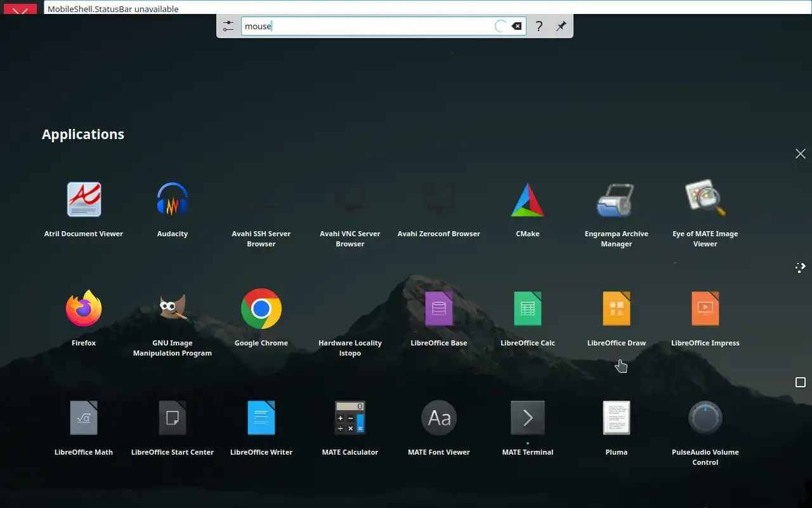Launch LibreOffice Math

(x=84, y=428)
